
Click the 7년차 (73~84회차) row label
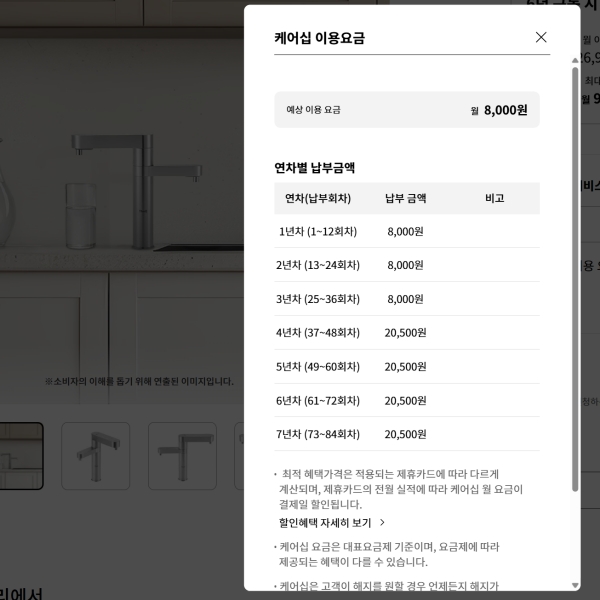318,434
